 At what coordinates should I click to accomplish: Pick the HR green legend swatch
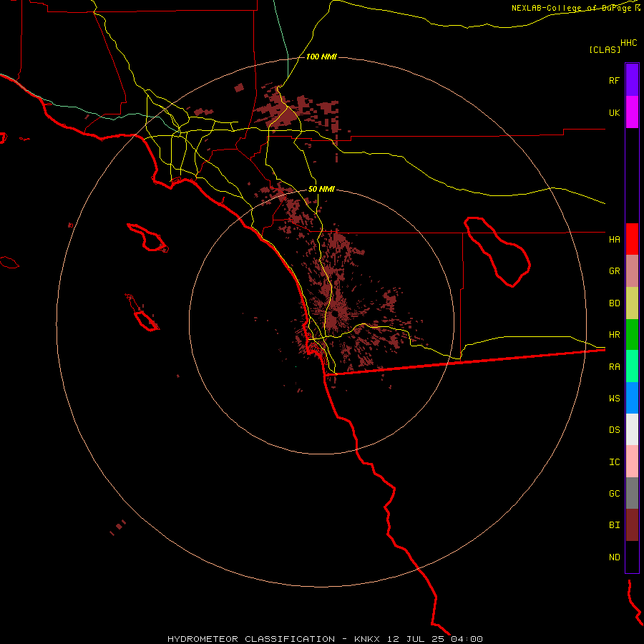click(632, 334)
